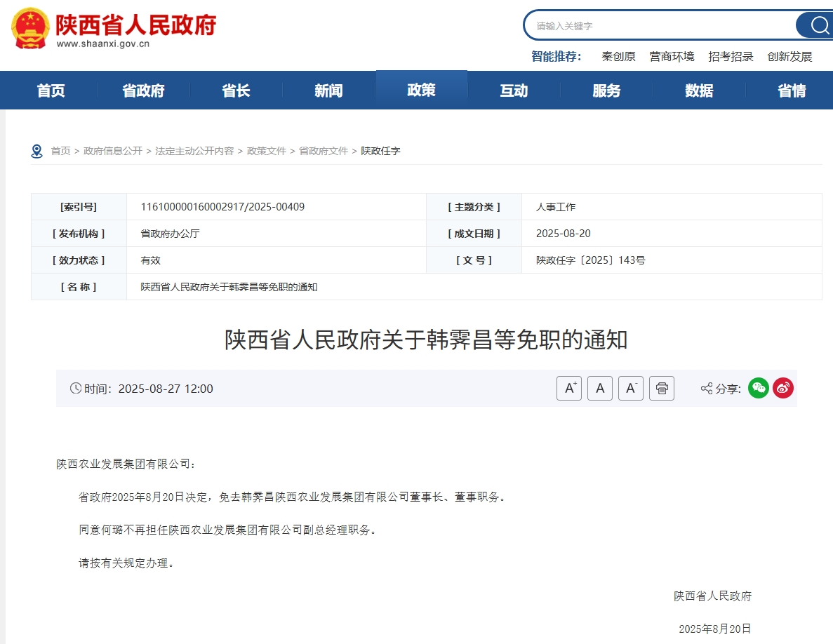
Task: Click the 名称 table label
Action: [79, 287]
